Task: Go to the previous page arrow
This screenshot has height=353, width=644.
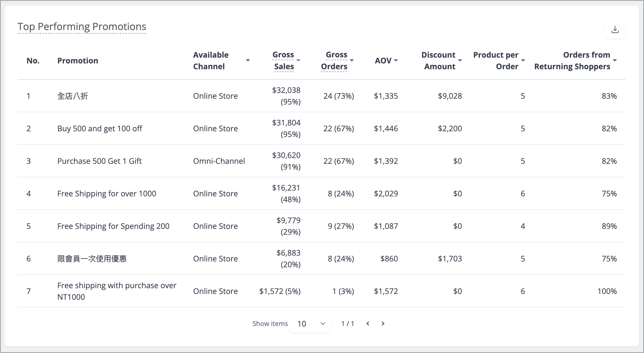Action: pos(368,323)
